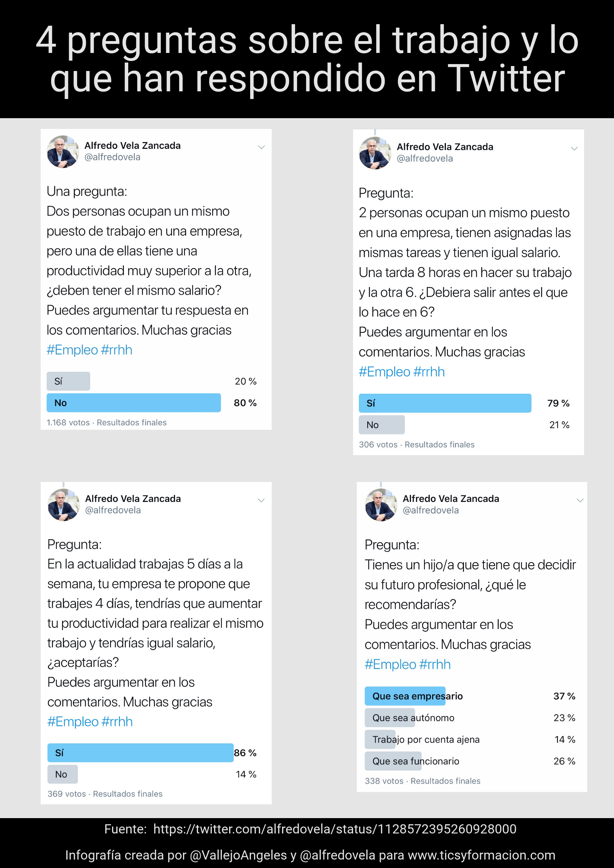Click the www.ticsyformacion.com credit text
614x868 pixels.
tap(482, 855)
